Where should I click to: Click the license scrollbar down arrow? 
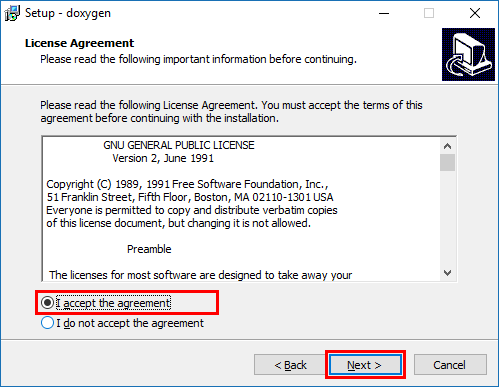pos(447,273)
